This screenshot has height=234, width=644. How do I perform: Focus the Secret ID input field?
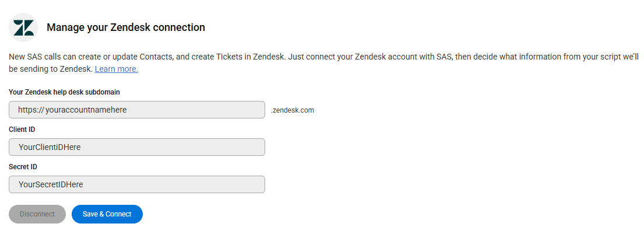137,184
